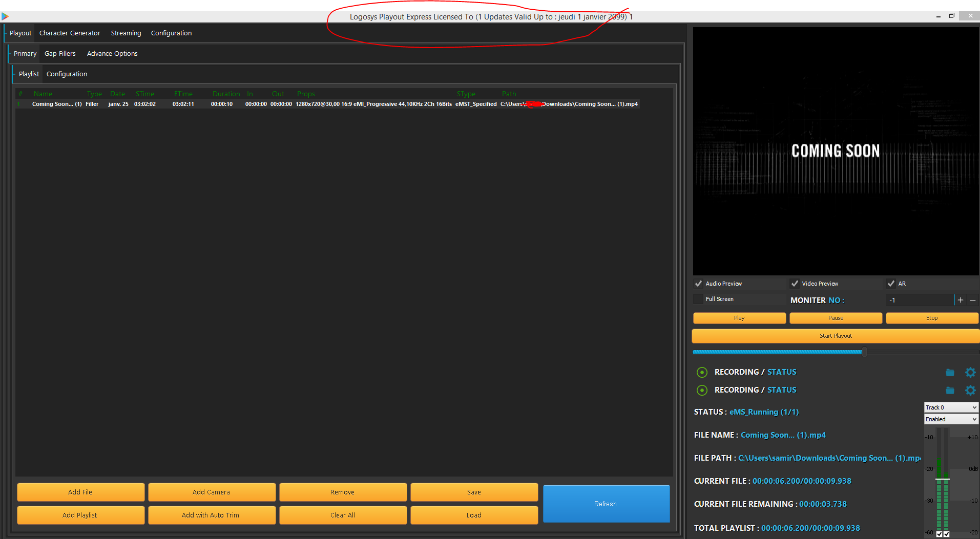980x539 pixels.
Task: Toggle the right audio channel checkbox under meter
Action: coord(946,534)
